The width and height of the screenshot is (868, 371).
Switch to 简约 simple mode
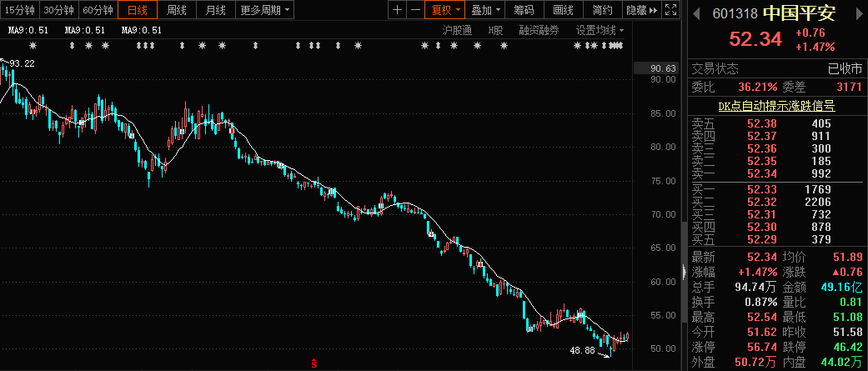602,10
